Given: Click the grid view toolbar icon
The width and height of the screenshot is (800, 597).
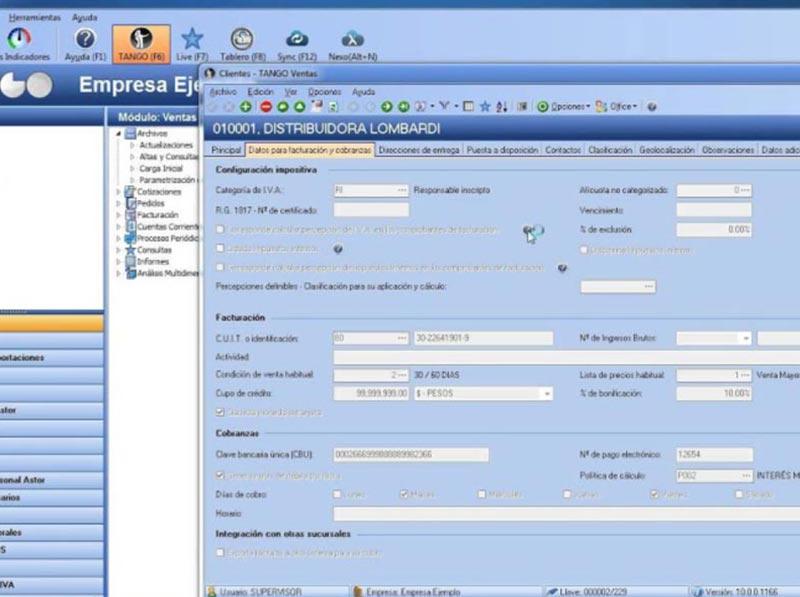Looking at the screenshot, I should (x=468, y=106).
